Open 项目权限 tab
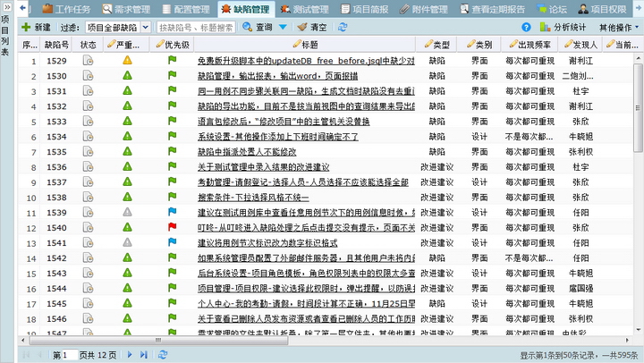 click(x=603, y=9)
